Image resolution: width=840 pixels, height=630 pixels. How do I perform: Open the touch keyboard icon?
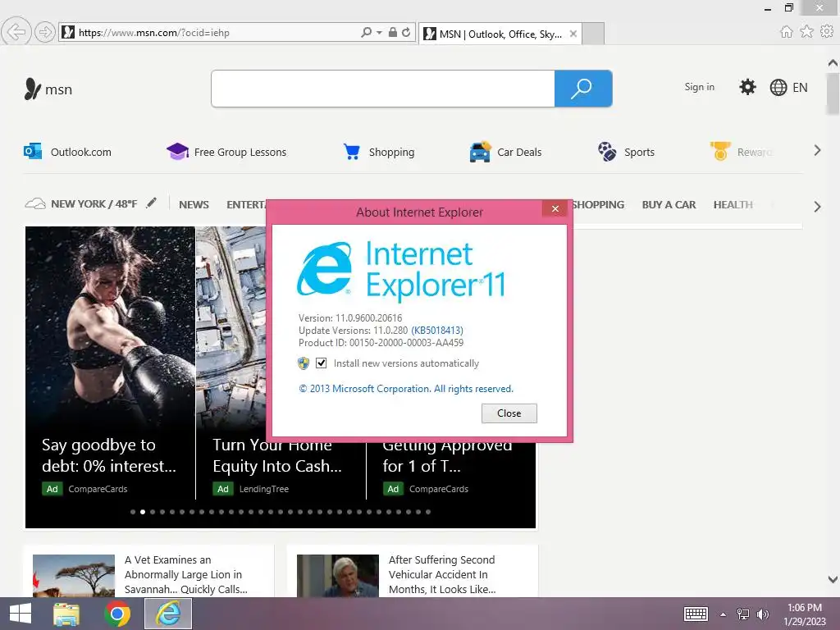[696, 614]
